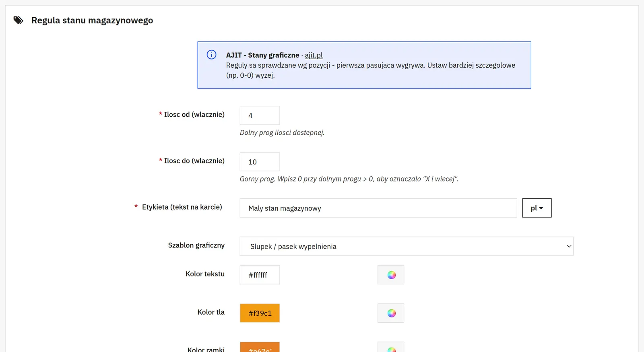
Task: Click the Kolor tla label
Action: click(211, 312)
